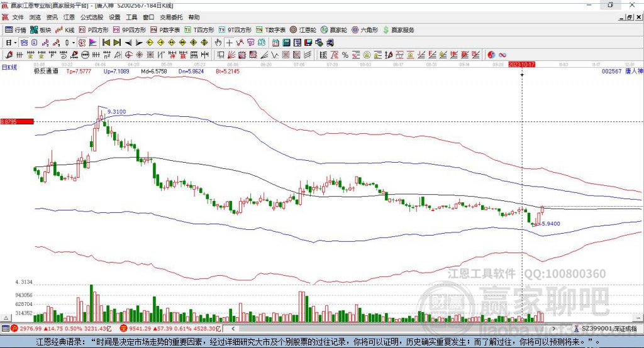Viewport: 644px width, 348px height.
Task: Click the Shanghai index 2976.99 status
Action: coord(61,329)
